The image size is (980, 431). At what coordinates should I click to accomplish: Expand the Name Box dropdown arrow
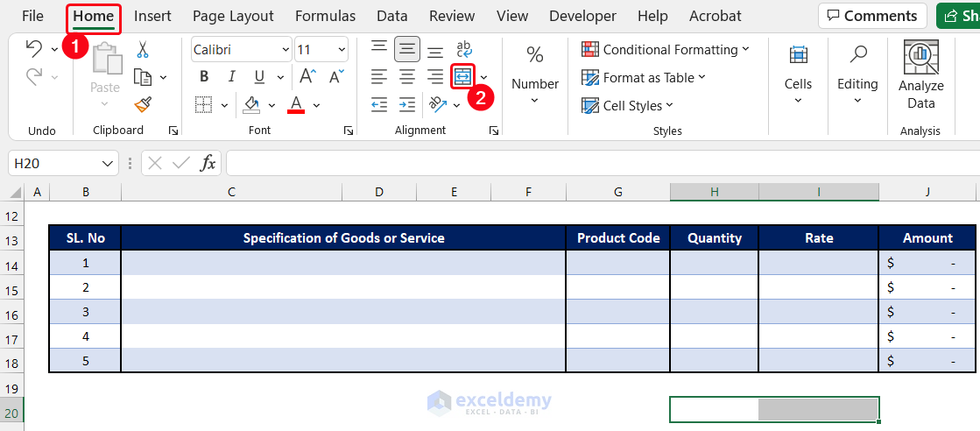click(x=108, y=163)
